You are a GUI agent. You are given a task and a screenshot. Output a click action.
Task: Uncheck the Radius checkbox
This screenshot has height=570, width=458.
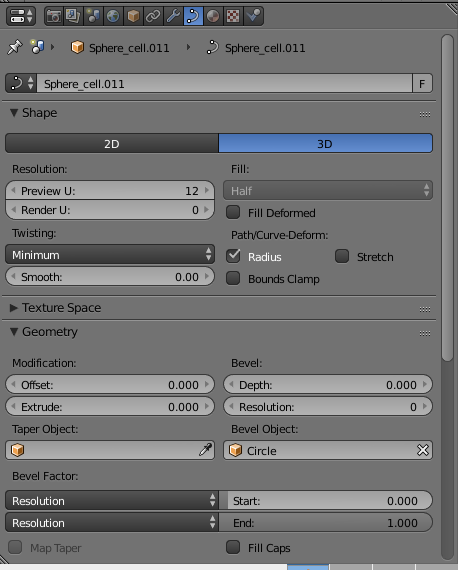(x=233, y=256)
